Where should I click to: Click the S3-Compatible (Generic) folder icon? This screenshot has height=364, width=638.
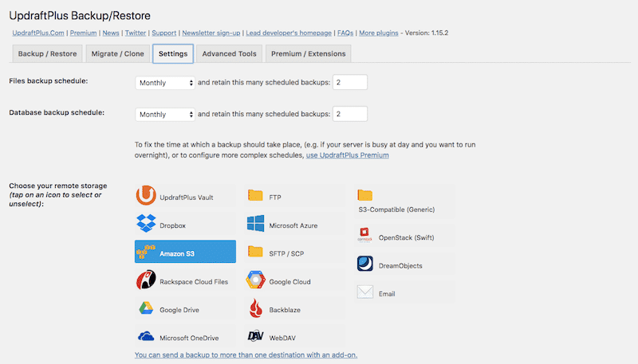(365, 195)
